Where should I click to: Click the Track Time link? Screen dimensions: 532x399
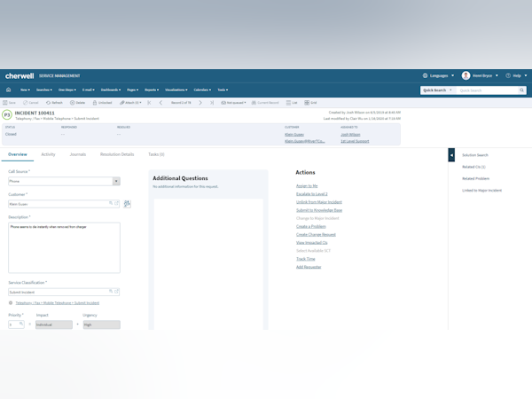click(x=305, y=259)
